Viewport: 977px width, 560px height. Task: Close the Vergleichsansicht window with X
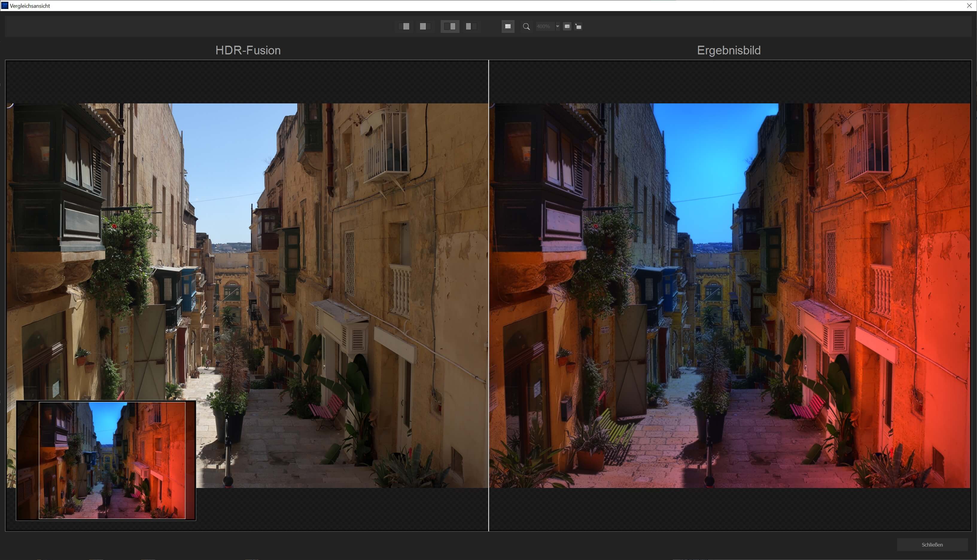point(969,5)
